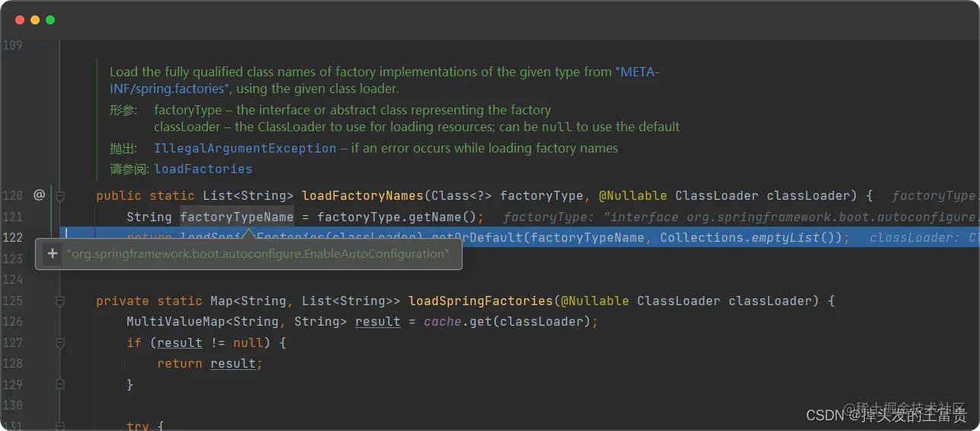The image size is (980, 431).
Task: Collapse the if block at line 127
Action: point(60,343)
